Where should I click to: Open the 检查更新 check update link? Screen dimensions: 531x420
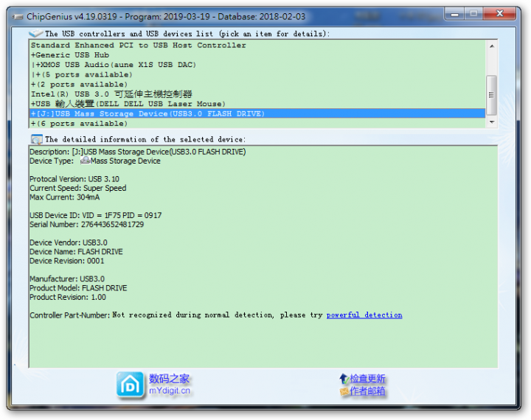point(367,379)
